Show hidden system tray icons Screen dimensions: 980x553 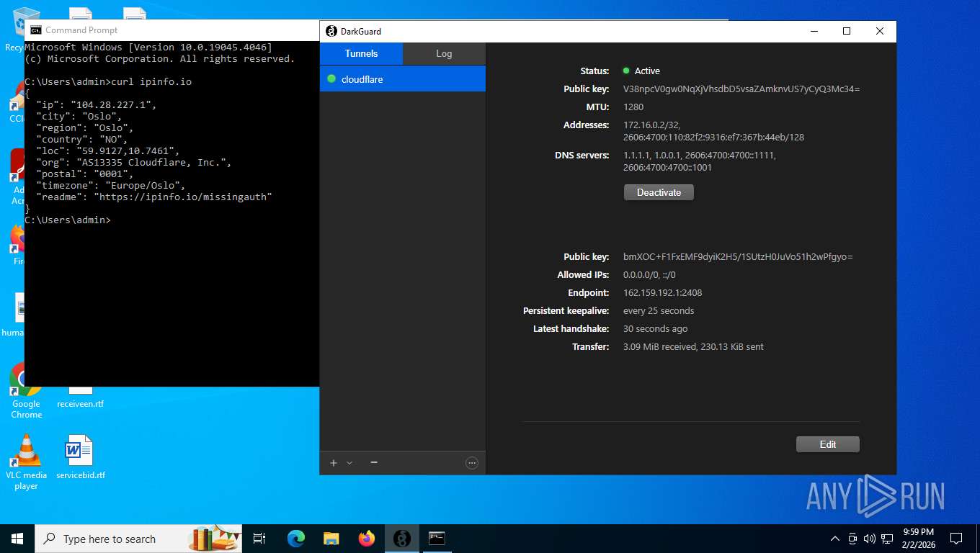(835, 539)
